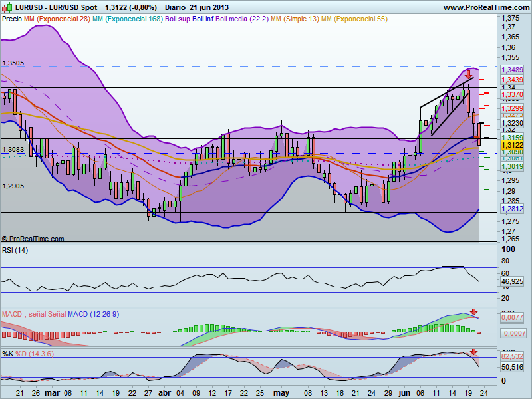Click the red arrow icon above the MACD histogram

pos(473,311)
